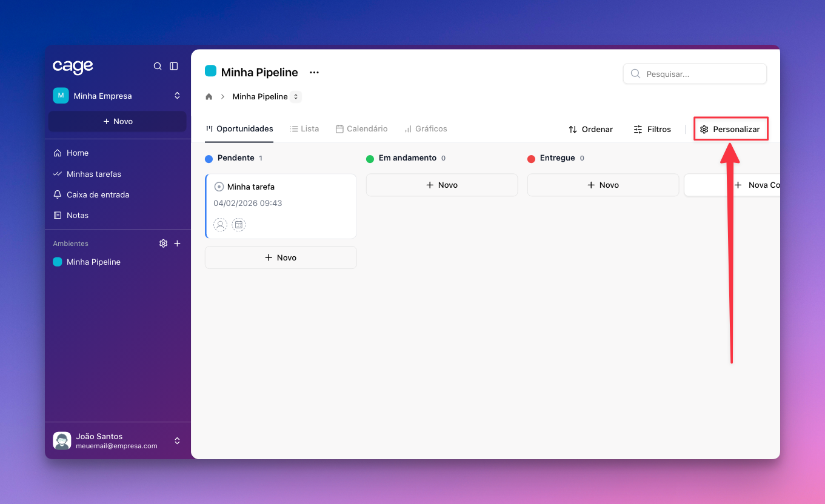This screenshot has width=825, height=504.
Task: Set due date via card calendar icon
Action: [x=239, y=225]
